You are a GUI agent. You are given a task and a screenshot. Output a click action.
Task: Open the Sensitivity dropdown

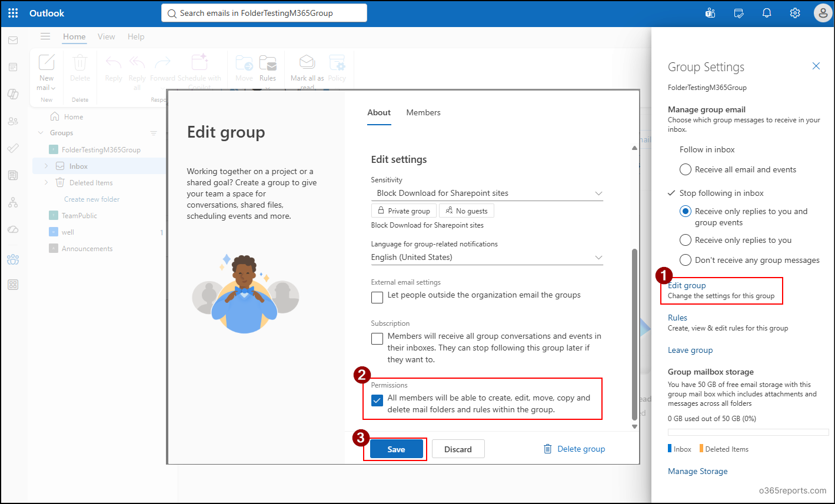(487, 193)
